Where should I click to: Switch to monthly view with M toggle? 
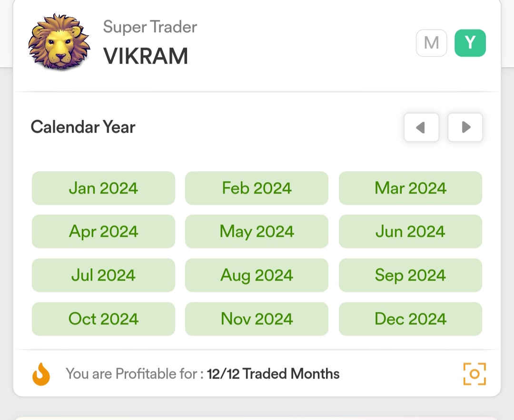431,43
